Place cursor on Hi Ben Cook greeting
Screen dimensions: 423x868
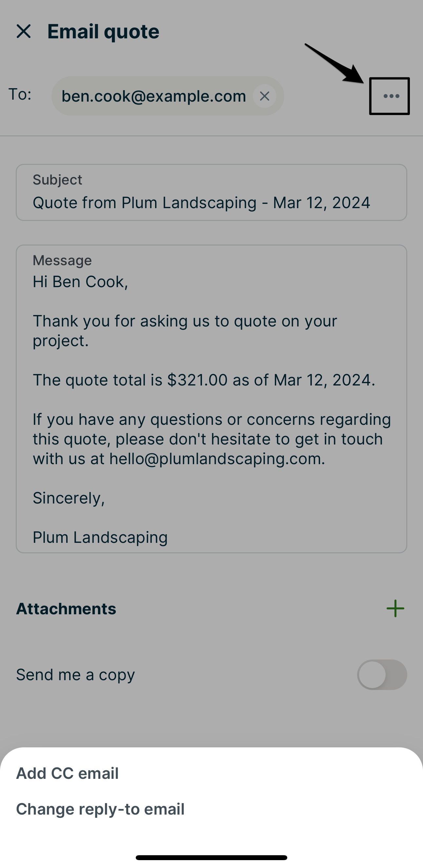click(80, 282)
